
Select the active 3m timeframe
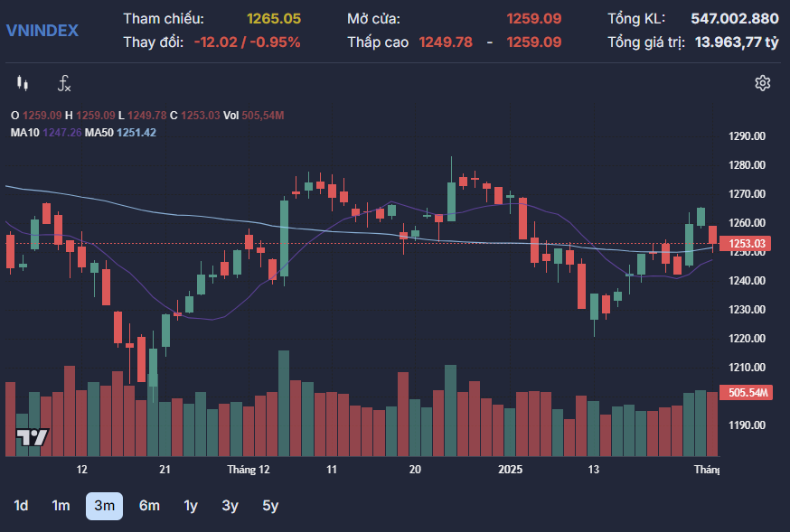104,506
